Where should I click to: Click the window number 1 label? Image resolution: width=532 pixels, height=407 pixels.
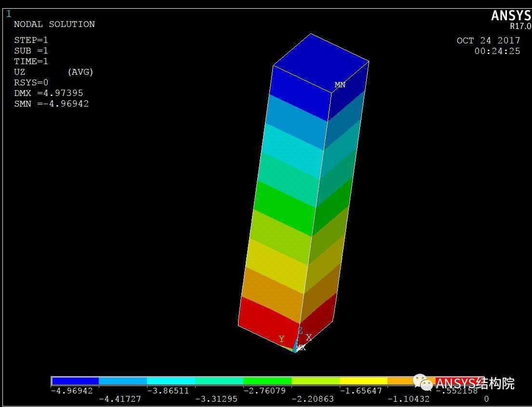pos(9,14)
